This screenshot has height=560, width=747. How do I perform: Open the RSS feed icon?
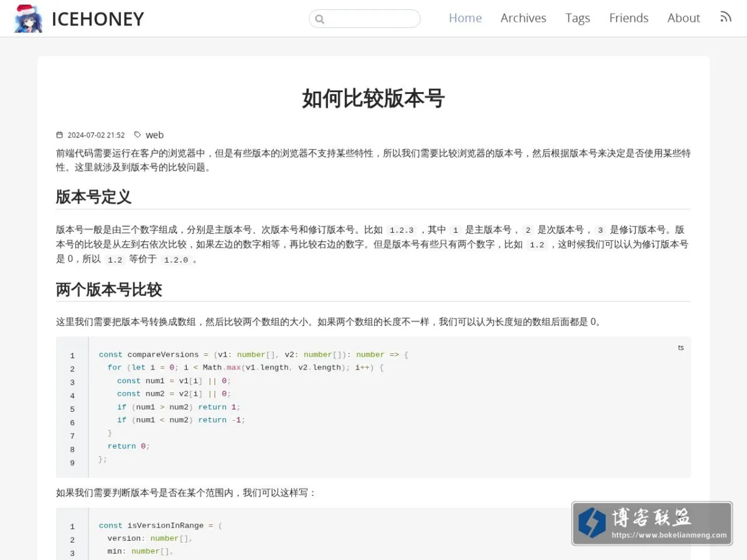pos(726,17)
